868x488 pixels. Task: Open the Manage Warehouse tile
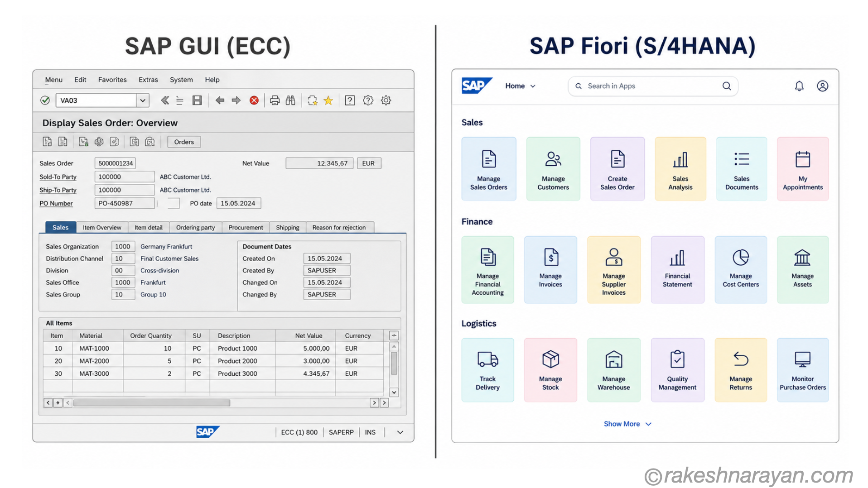(x=614, y=370)
